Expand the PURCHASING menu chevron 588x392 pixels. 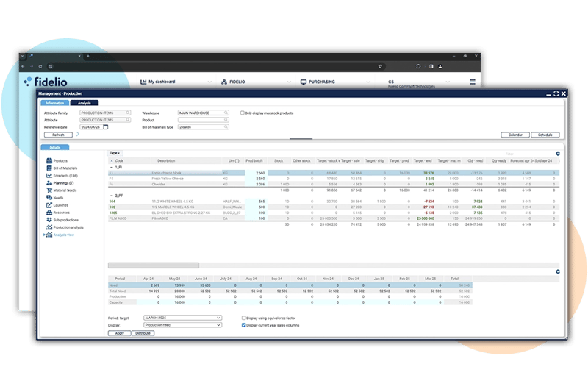point(368,82)
